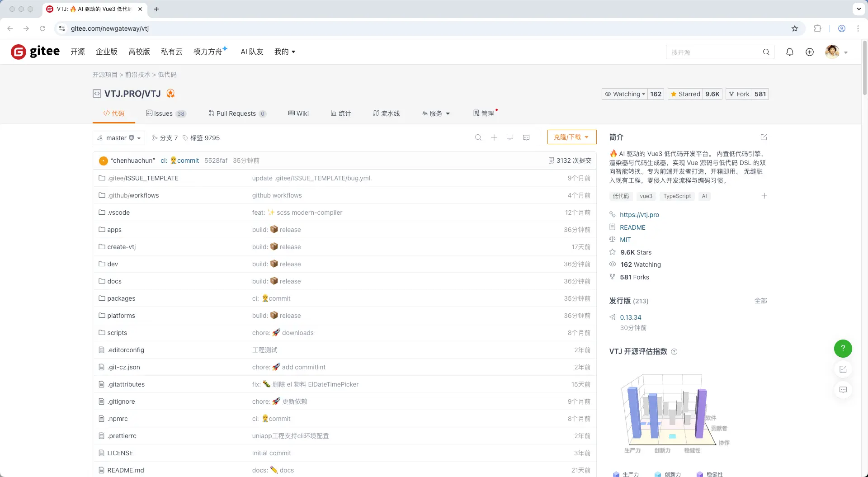Open the green floating help button
The image size is (868, 477).
click(x=843, y=349)
